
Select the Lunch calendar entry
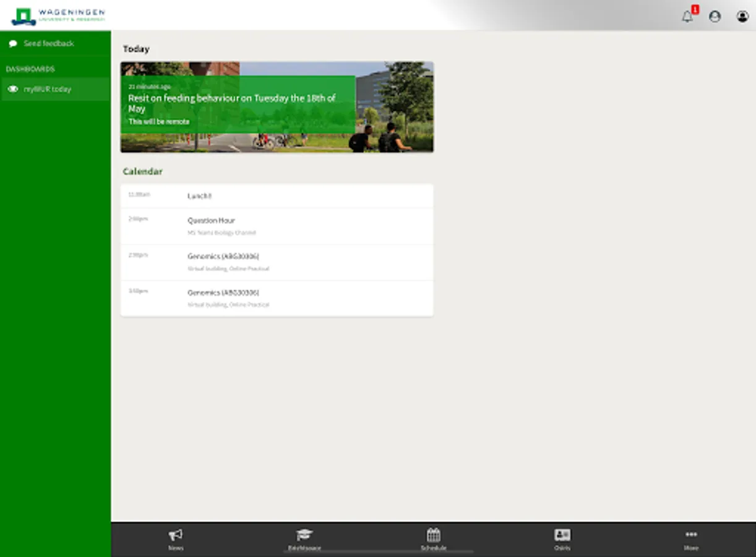277,196
